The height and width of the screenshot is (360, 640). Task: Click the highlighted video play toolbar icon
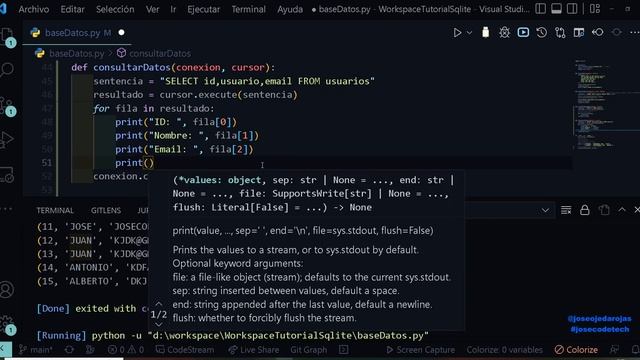tap(523, 32)
